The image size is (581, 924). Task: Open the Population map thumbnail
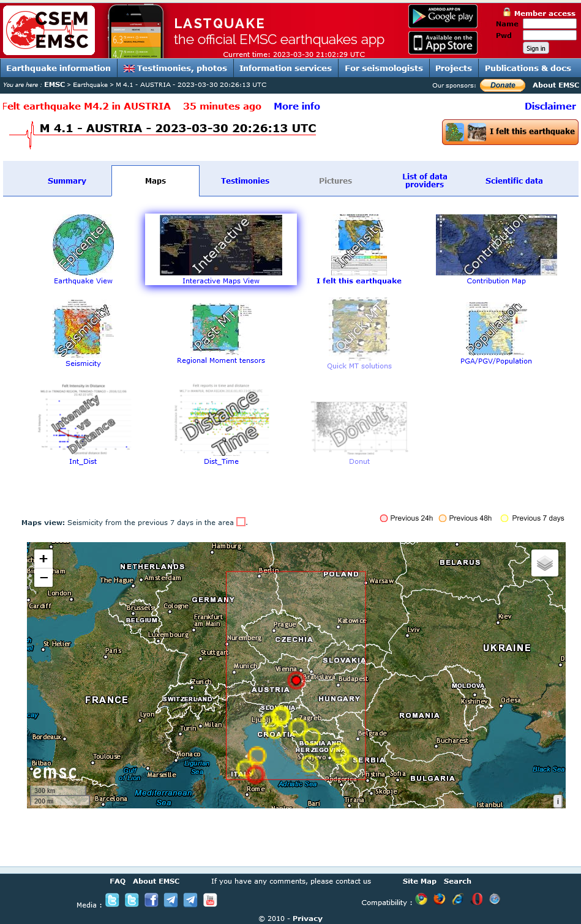point(497,329)
